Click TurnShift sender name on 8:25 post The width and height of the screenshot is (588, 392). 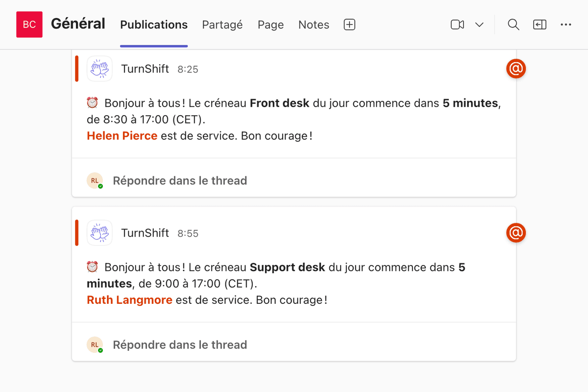(145, 69)
